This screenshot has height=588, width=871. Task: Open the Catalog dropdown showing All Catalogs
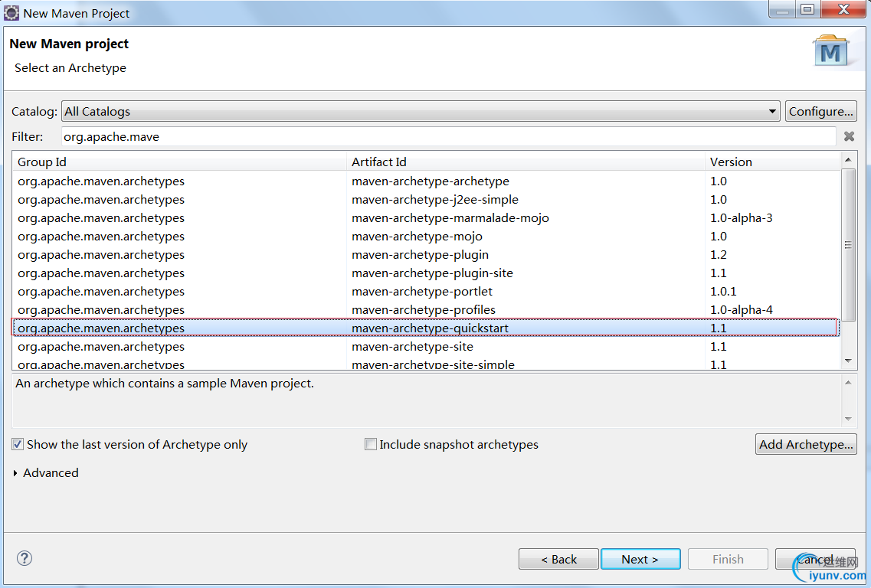pos(421,111)
